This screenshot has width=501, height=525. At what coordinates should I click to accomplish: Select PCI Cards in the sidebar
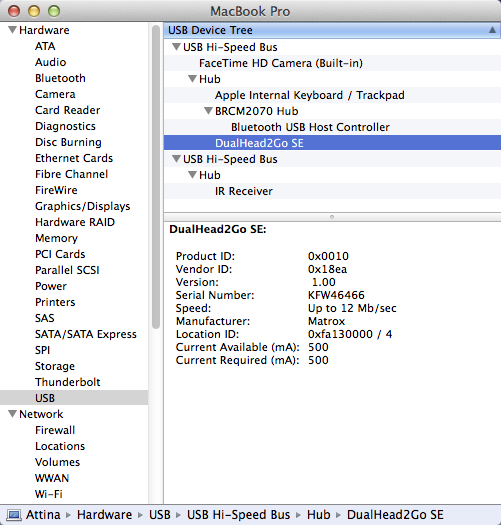60,254
